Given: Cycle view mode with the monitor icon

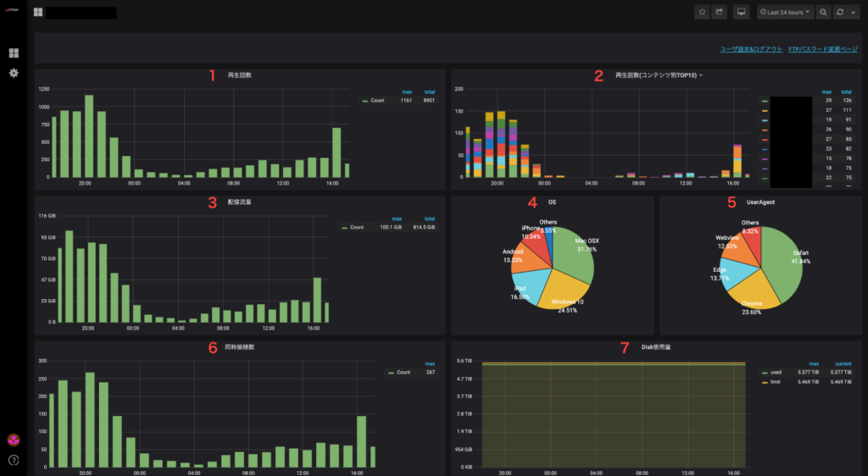Looking at the screenshot, I should click(742, 13).
